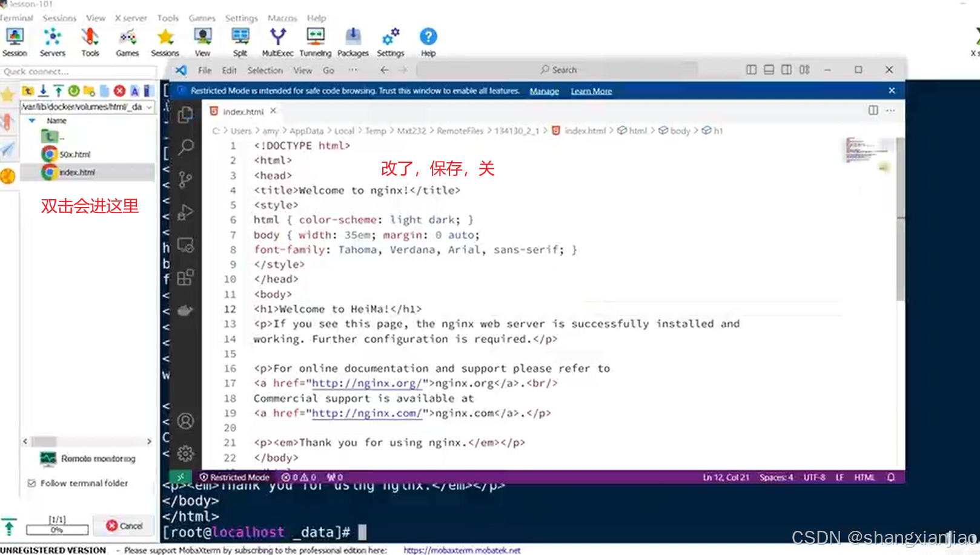Open Source Control activity icon

pos(185,179)
